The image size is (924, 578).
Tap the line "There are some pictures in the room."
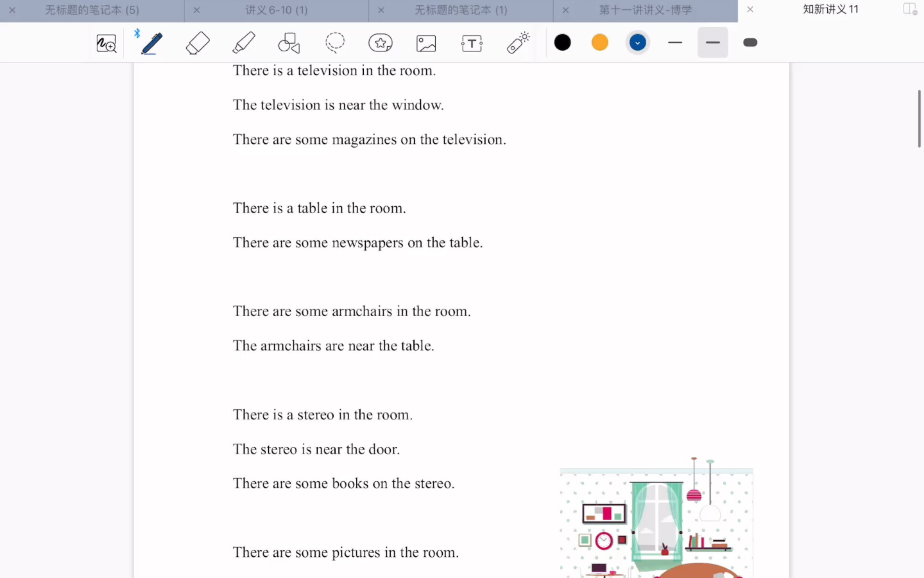345,553
